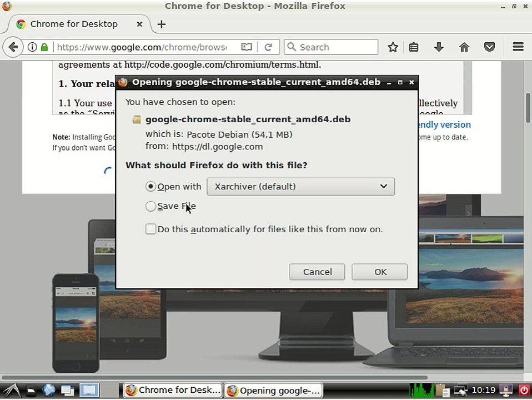The width and height of the screenshot is (532, 400).
Task: Click the horizontal page scrollbar
Action: click(214, 377)
